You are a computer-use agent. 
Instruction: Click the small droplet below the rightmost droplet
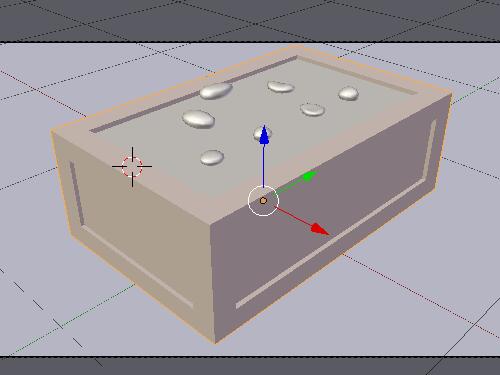pos(312,109)
